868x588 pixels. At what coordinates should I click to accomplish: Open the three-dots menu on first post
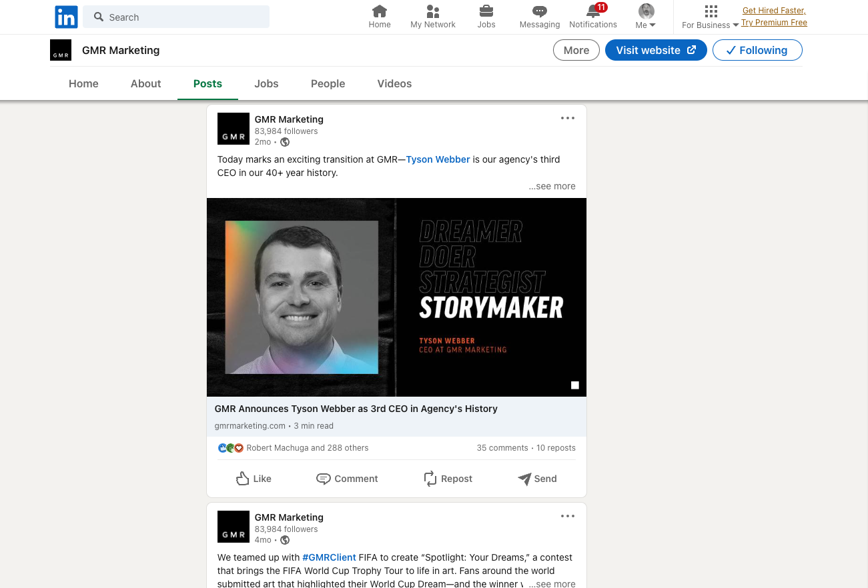[568, 118]
